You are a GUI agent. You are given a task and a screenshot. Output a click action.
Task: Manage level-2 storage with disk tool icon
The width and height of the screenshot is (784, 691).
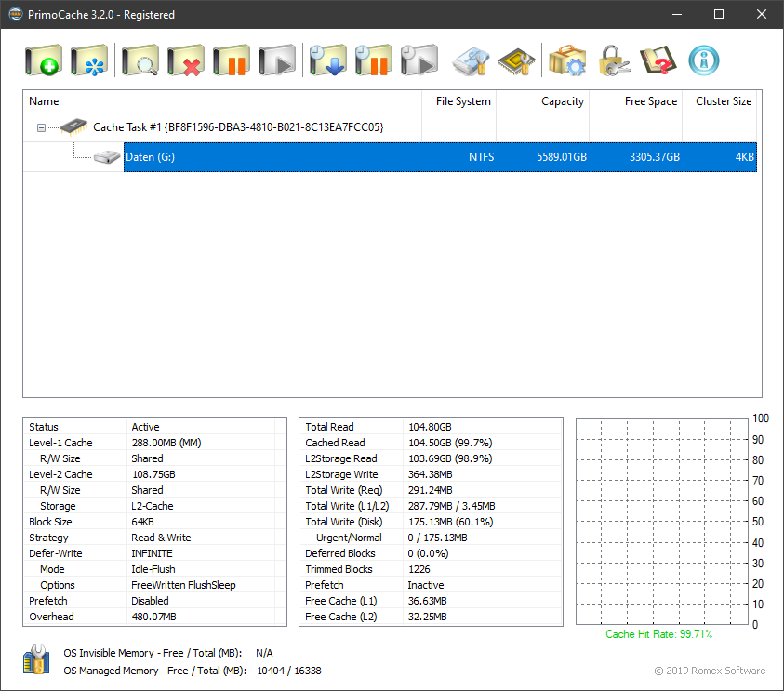point(471,60)
